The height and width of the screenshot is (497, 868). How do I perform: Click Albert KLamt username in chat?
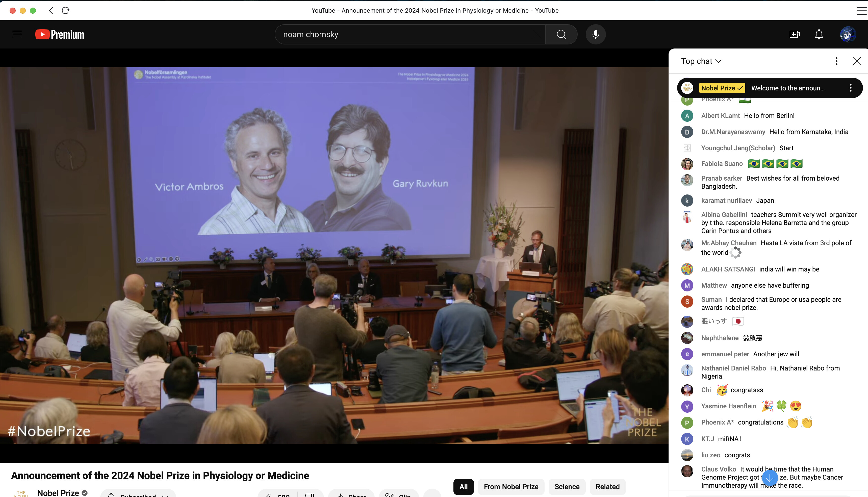[x=720, y=116]
